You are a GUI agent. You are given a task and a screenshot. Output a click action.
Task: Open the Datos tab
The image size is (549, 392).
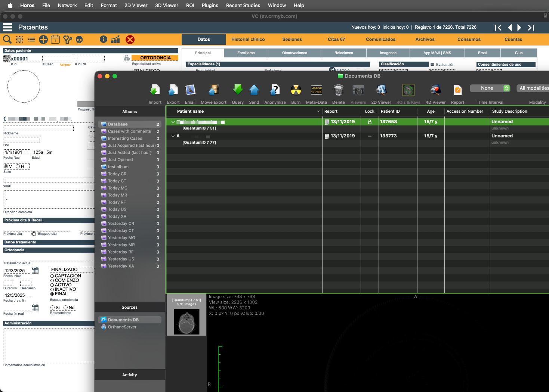(204, 39)
